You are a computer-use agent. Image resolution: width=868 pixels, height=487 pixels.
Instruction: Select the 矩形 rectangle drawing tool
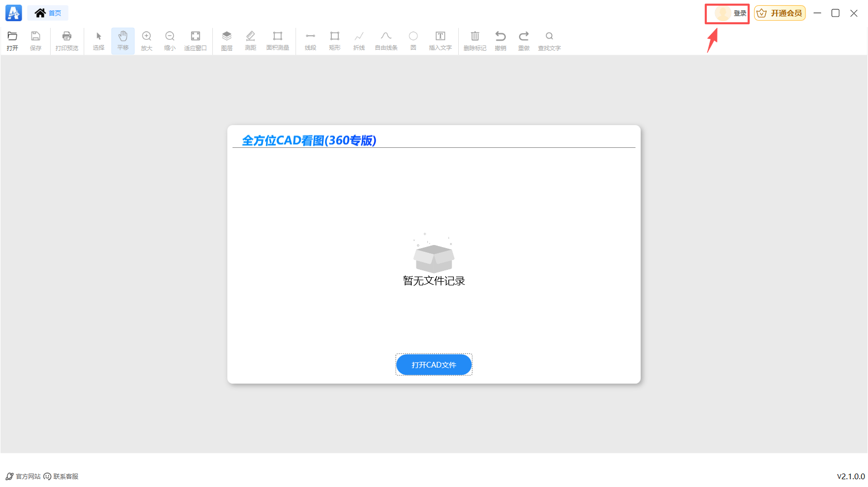(334, 41)
